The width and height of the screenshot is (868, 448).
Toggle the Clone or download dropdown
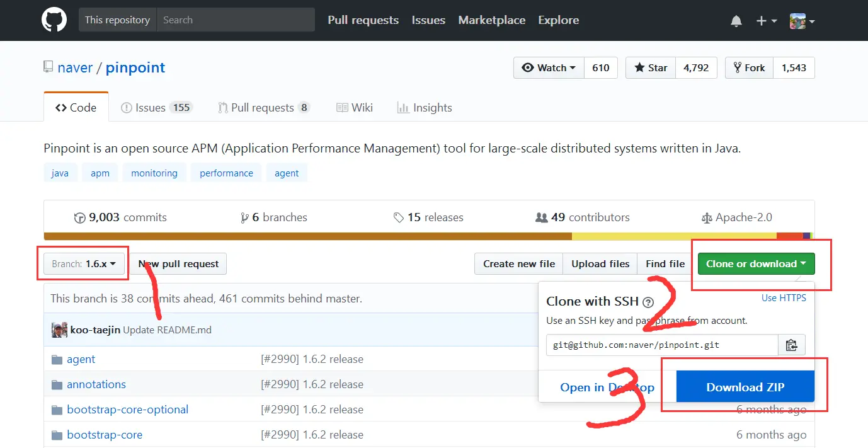[x=756, y=263]
